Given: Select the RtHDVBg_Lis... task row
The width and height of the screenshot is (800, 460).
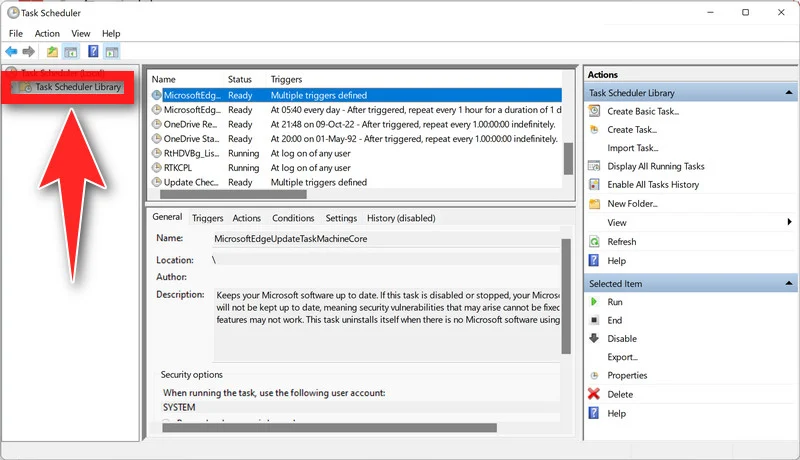Looking at the screenshot, I should 356,154.
